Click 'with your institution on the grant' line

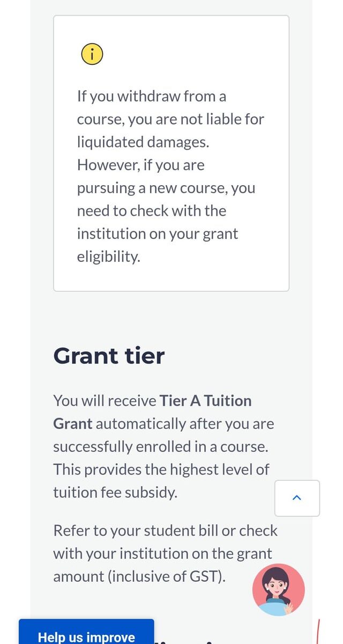click(x=162, y=553)
